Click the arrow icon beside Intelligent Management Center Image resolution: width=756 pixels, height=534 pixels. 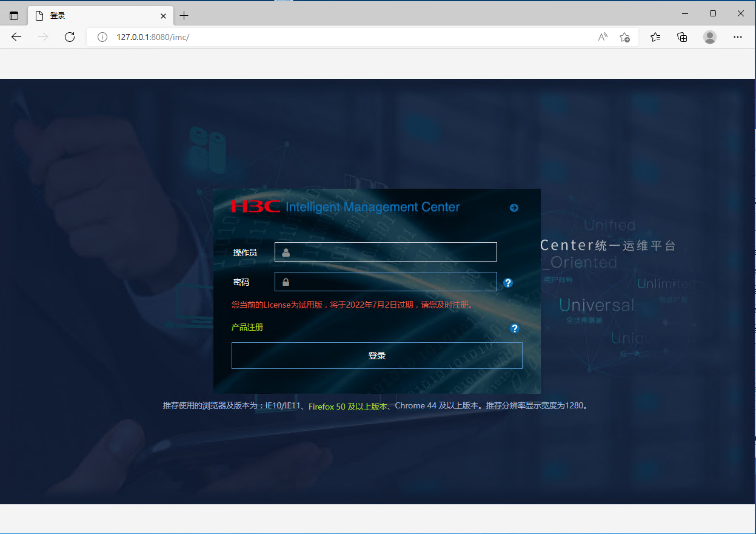(x=514, y=208)
